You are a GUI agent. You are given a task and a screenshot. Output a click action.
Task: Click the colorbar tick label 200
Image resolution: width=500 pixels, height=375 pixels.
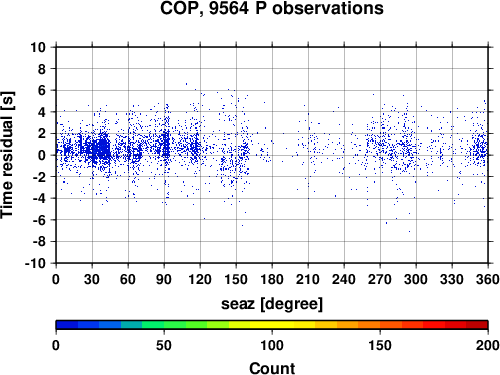(487, 345)
